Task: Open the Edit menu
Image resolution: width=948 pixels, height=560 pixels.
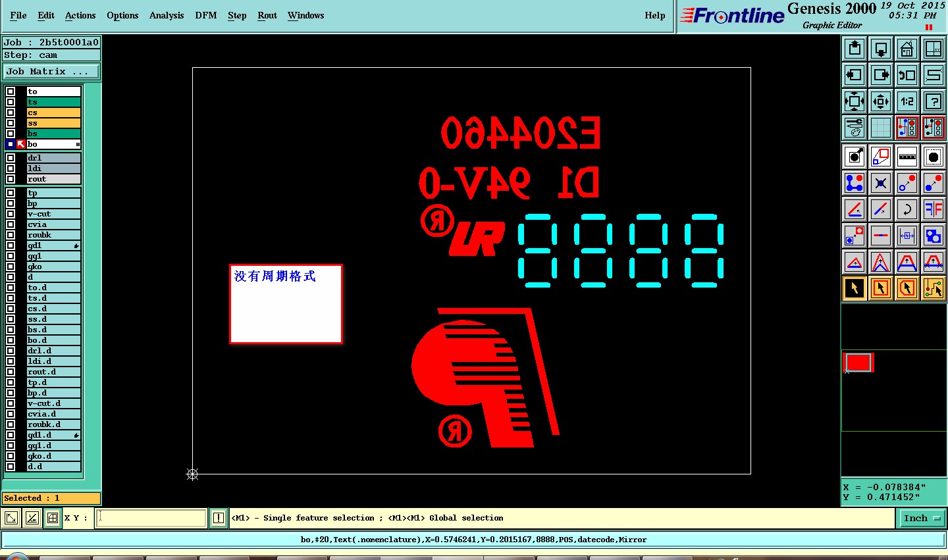Action: coord(46,15)
